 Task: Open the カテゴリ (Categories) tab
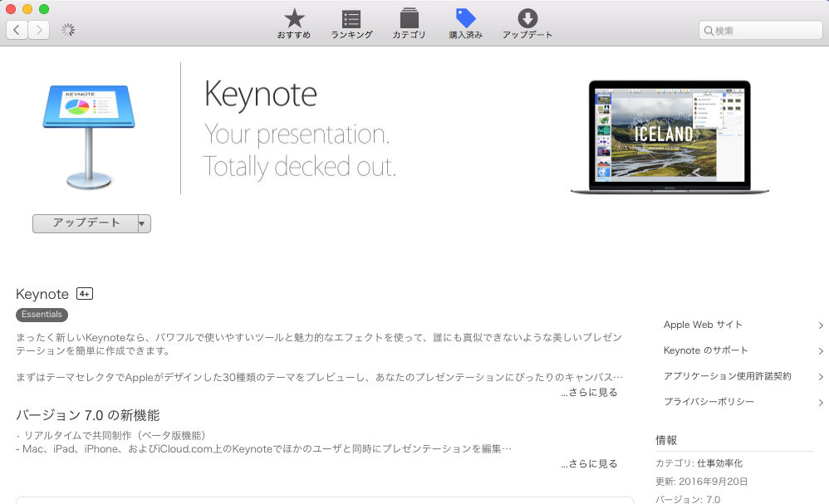tap(409, 24)
